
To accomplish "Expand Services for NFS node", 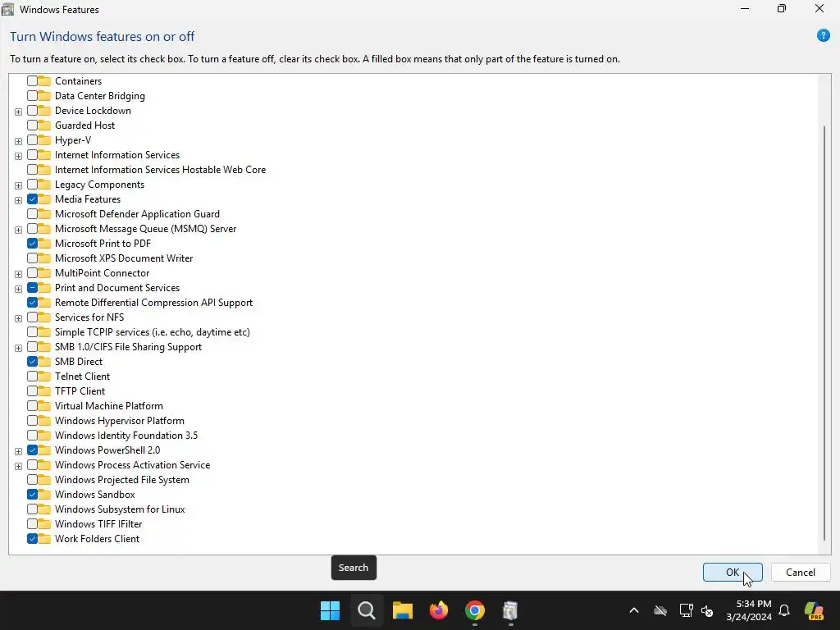I will pyautogui.click(x=18, y=318).
